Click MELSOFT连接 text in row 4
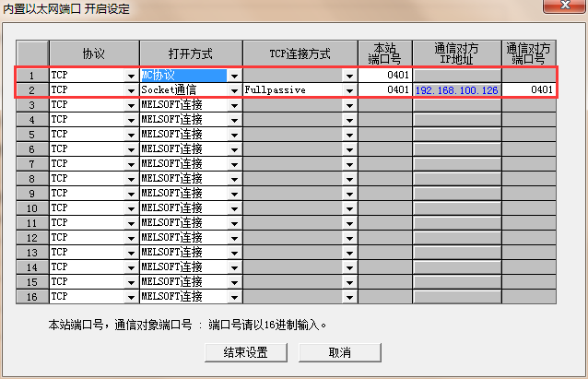The image size is (588, 379). click(171, 120)
